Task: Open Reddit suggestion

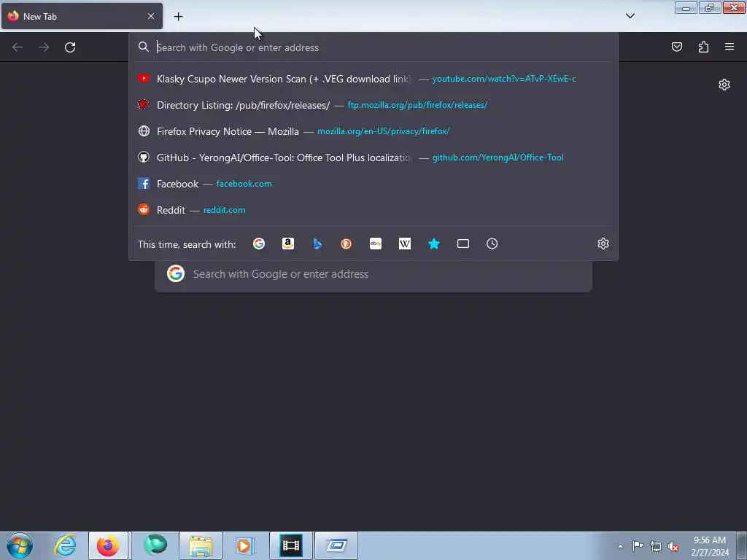Action: [x=373, y=209]
